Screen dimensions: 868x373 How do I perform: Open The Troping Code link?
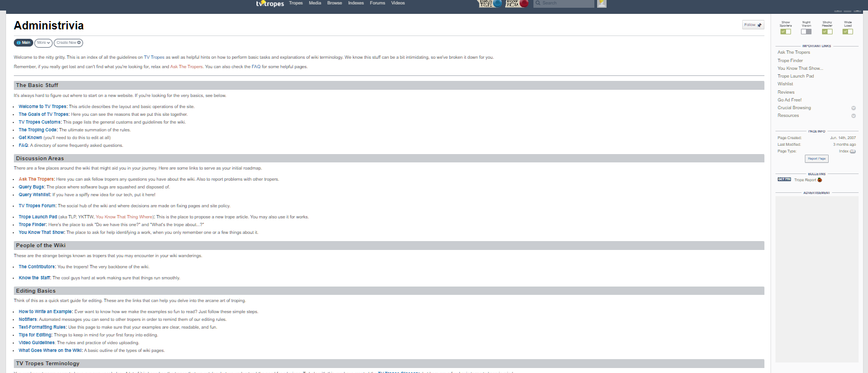(38, 130)
